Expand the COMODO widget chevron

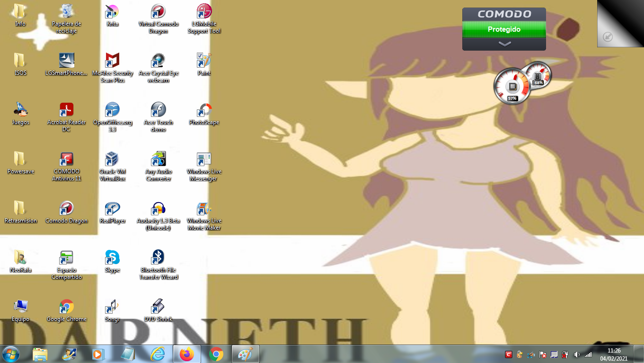504,44
